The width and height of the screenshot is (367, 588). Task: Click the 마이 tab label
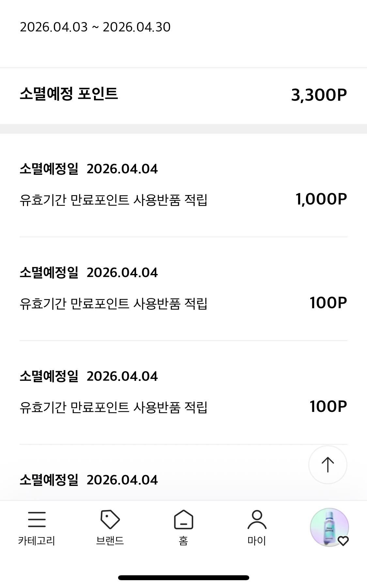tap(257, 541)
